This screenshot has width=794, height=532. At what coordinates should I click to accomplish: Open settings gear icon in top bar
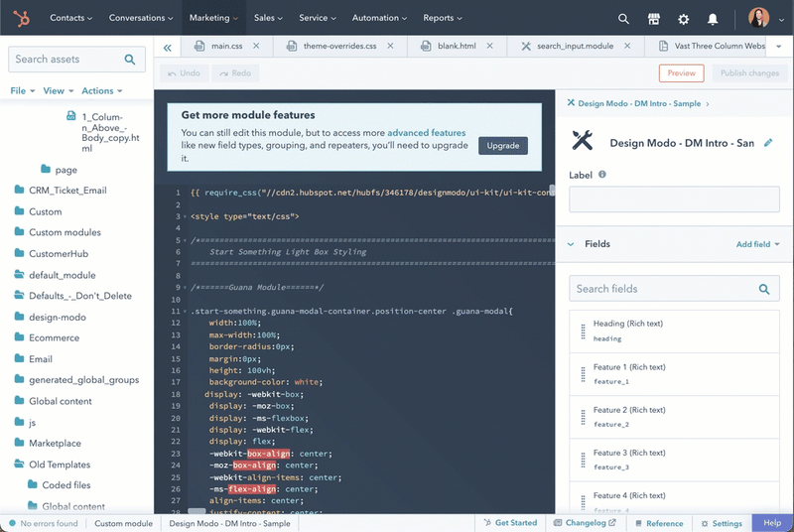pyautogui.click(x=683, y=19)
